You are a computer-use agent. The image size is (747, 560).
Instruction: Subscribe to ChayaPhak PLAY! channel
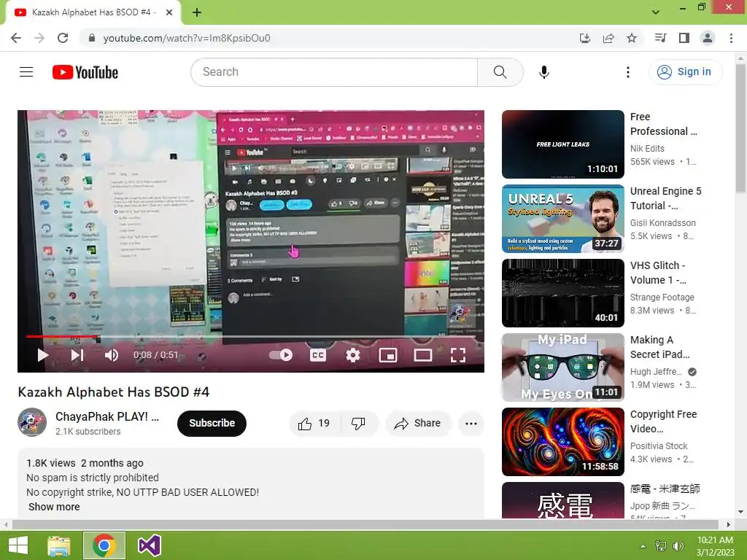[x=212, y=424]
